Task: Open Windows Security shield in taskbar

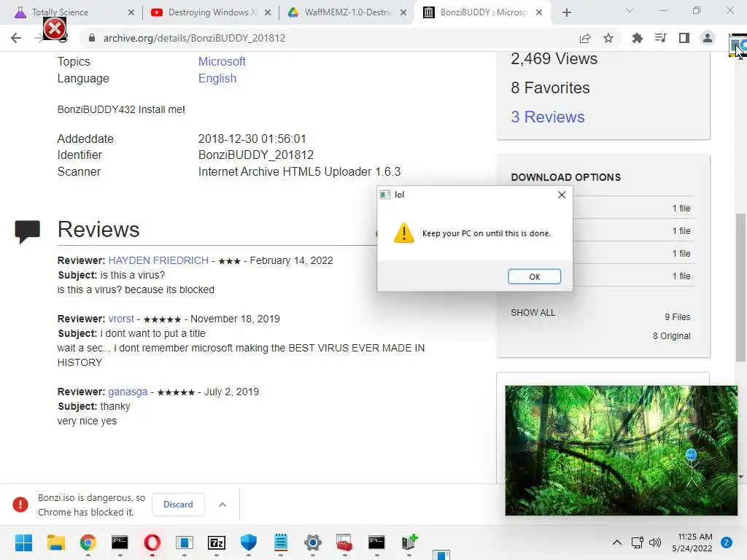Action: pos(249,542)
